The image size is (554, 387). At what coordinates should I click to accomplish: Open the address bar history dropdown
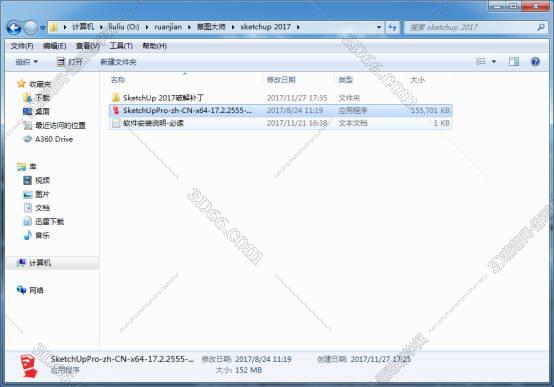[379, 27]
